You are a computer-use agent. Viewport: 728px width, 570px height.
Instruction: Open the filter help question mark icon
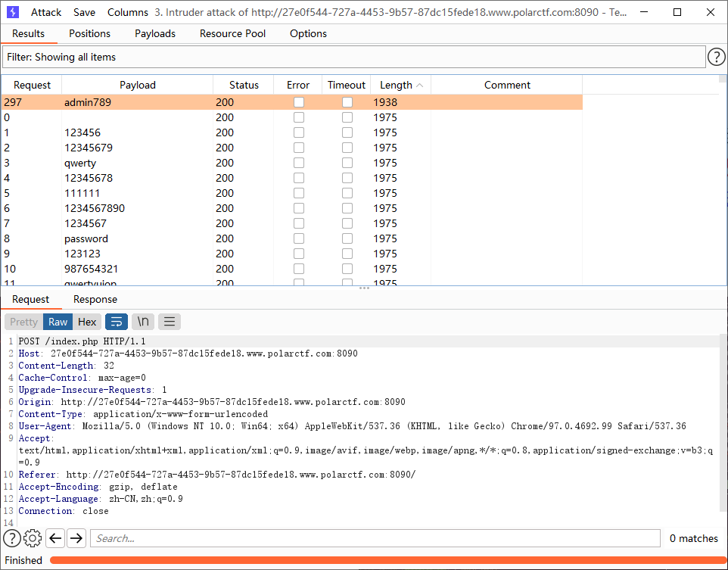[x=717, y=57]
